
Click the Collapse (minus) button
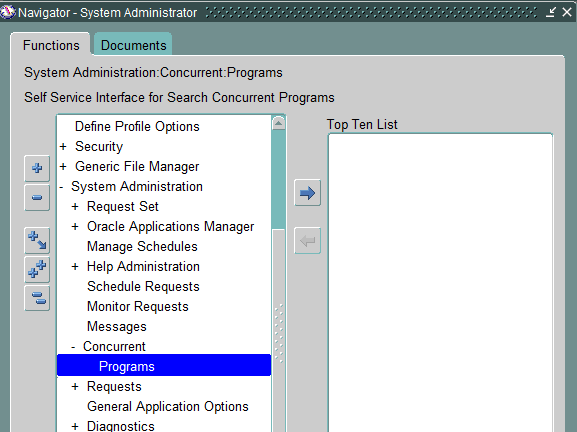(x=37, y=198)
